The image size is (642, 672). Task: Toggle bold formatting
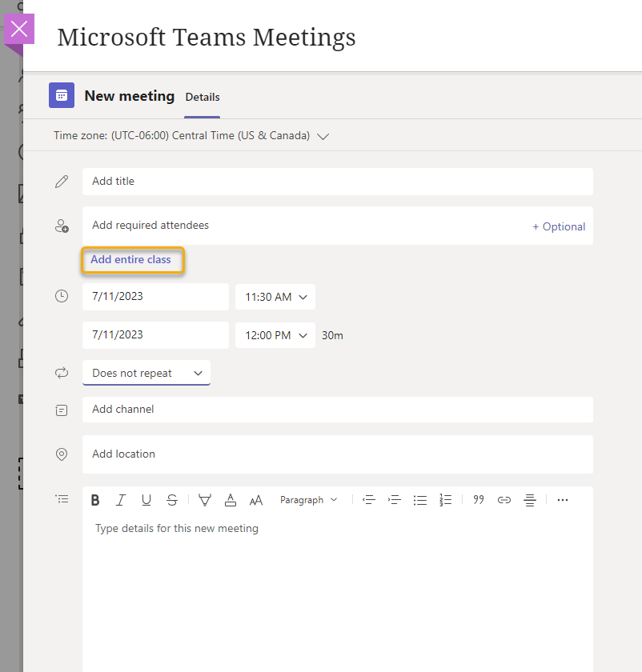pyautogui.click(x=95, y=500)
